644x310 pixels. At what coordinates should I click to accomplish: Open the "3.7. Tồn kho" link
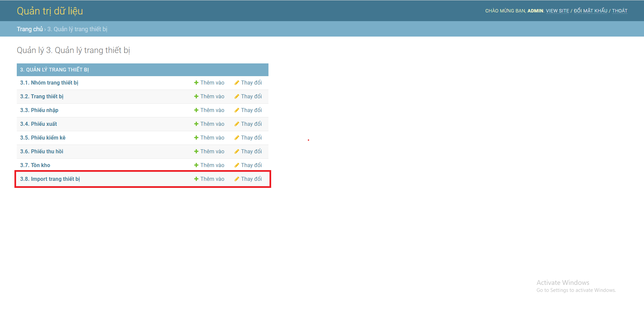pyautogui.click(x=35, y=165)
